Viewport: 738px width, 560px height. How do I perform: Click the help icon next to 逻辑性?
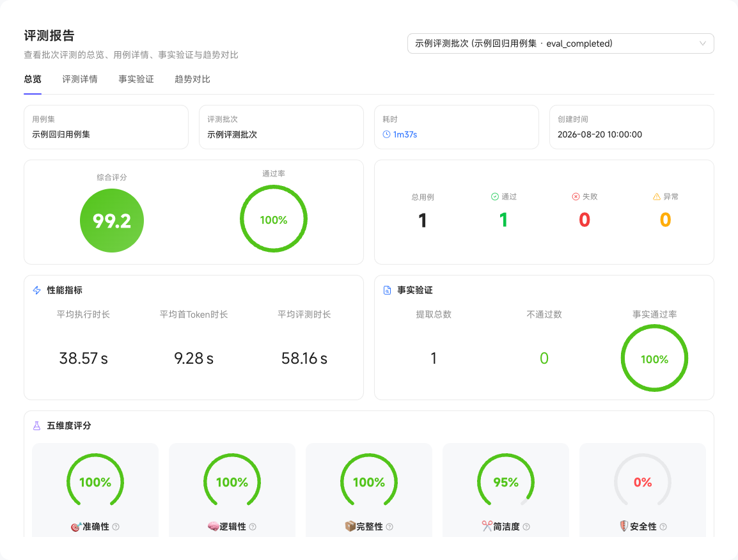253,527
